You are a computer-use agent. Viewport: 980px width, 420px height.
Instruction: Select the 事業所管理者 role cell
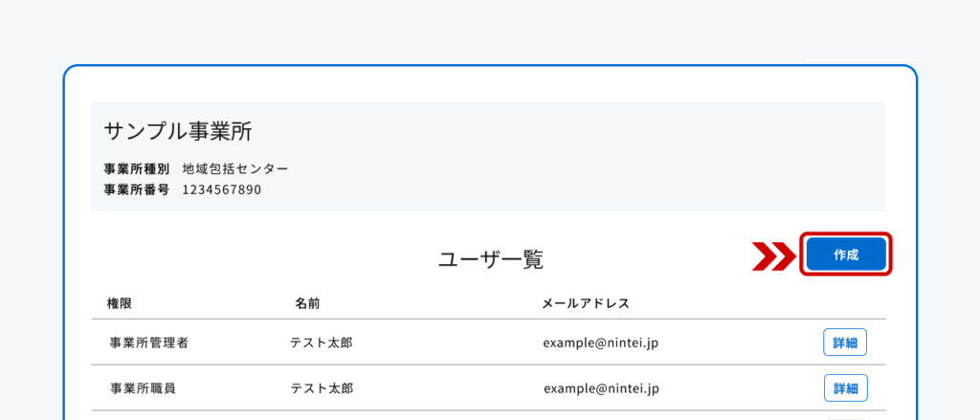pyautogui.click(x=148, y=343)
